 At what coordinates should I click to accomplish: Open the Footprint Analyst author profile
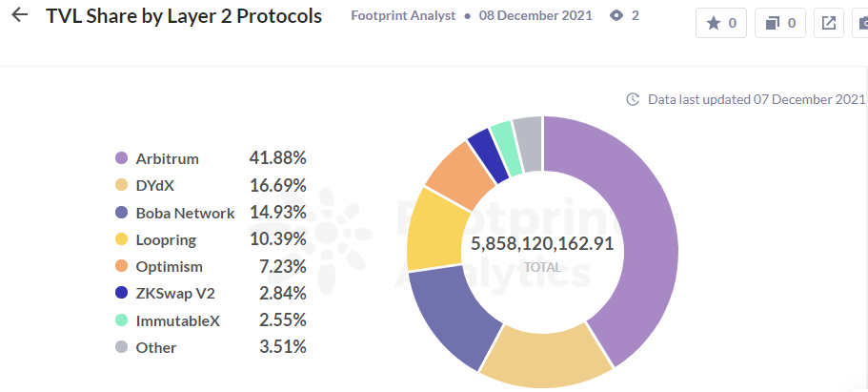[404, 16]
